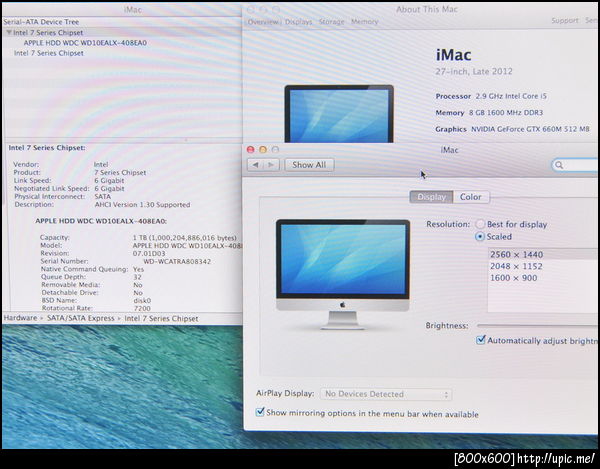Screen dimensions: 600x469
Task: Click SATA/SATA Express in path bar
Action: click(81, 318)
